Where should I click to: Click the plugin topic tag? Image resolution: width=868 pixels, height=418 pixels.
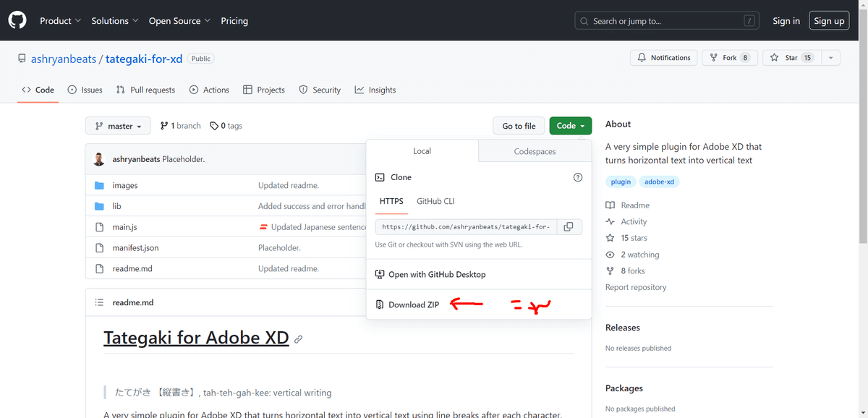click(x=621, y=182)
